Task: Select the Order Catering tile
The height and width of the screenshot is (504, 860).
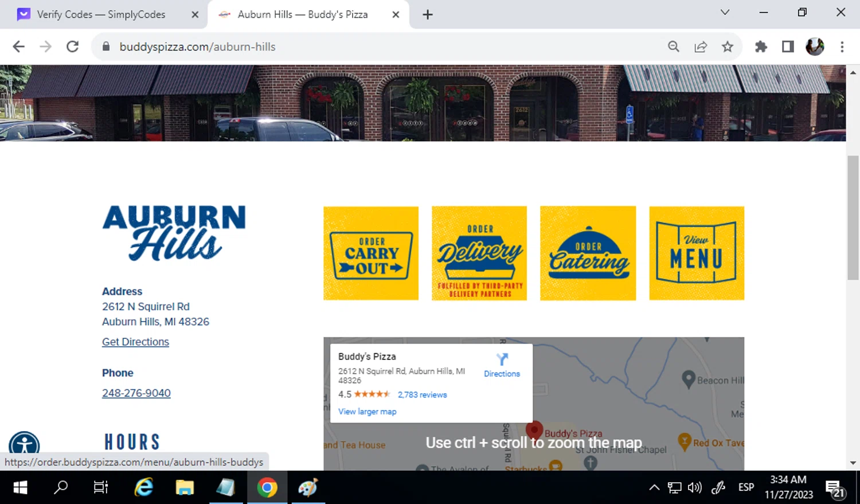Action: (588, 253)
